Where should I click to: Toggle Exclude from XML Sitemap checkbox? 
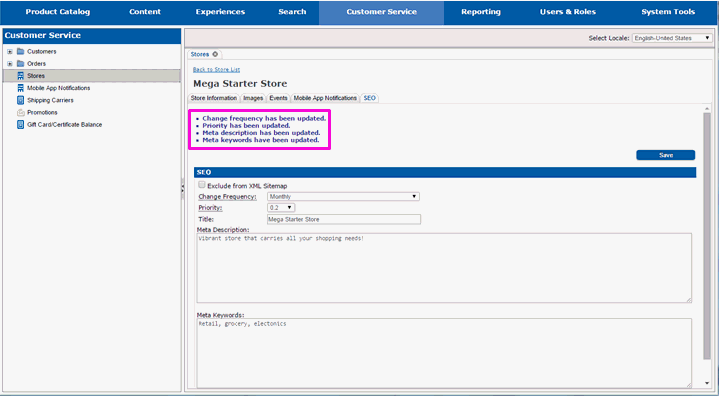pos(201,185)
